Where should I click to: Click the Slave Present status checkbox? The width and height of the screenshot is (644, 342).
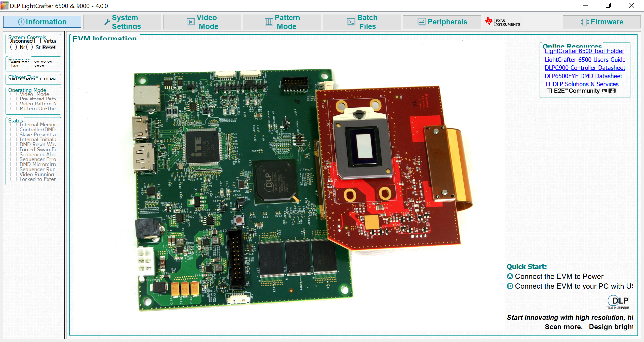pos(14,135)
